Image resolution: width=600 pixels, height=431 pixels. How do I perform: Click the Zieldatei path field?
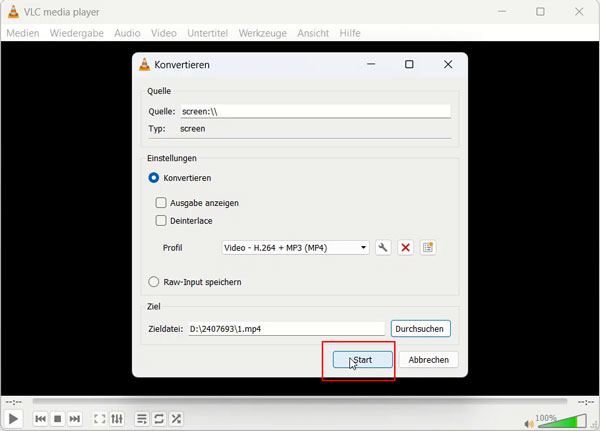click(x=287, y=329)
